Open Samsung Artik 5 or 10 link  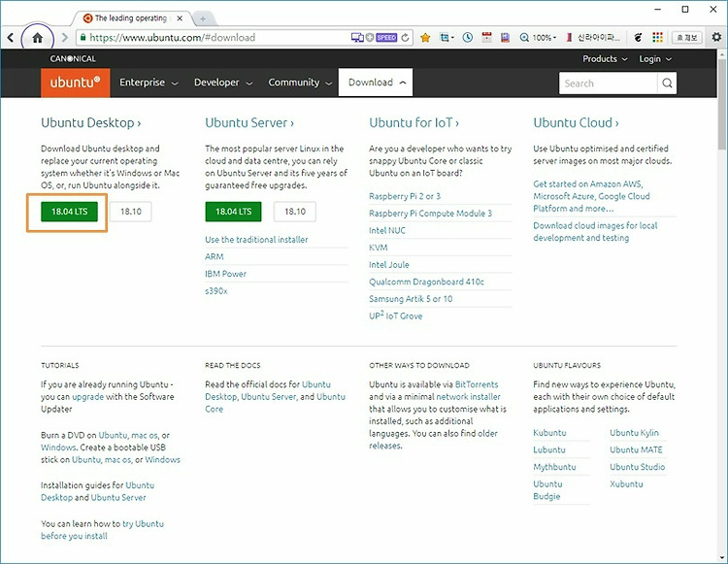[x=411, y=299]
